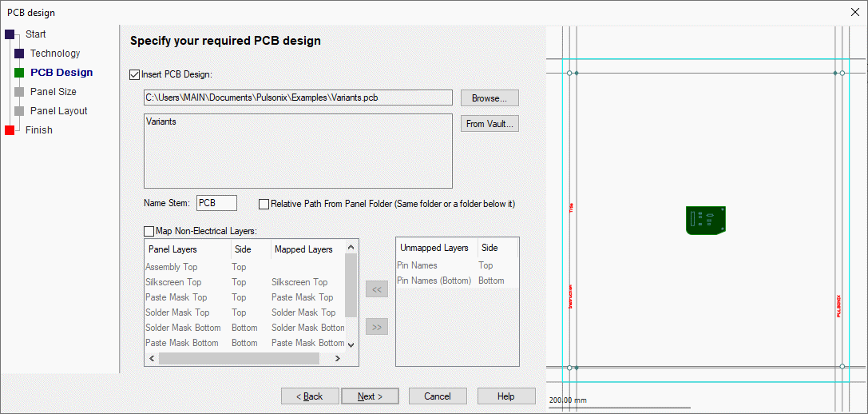Click the move-left double arrow button
The height and width of the screenshot is (414, 868).
[376, 289]
